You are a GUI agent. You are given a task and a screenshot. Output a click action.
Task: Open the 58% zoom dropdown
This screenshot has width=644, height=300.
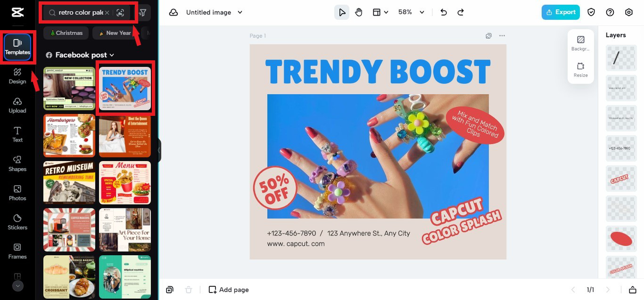coord(412,12)
